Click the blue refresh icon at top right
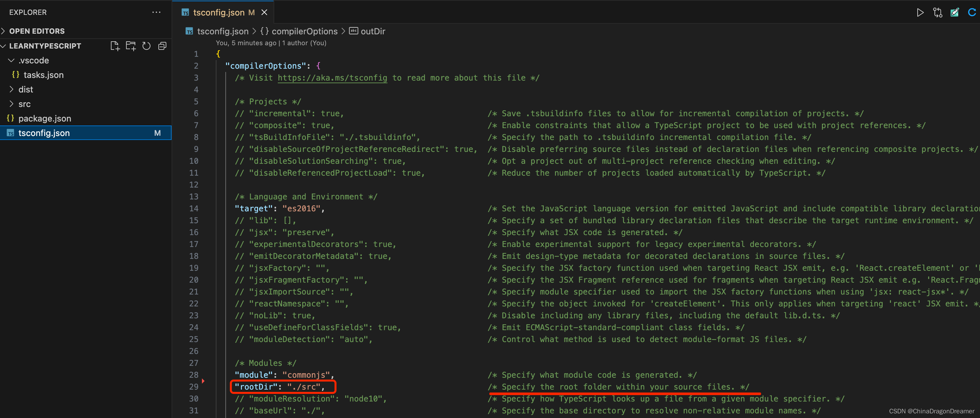 [972, 13]
